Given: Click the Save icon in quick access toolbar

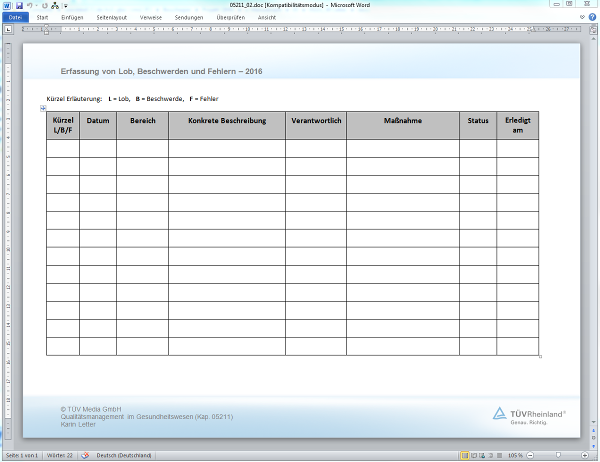Looking at the screenshot, I should 19,6.
